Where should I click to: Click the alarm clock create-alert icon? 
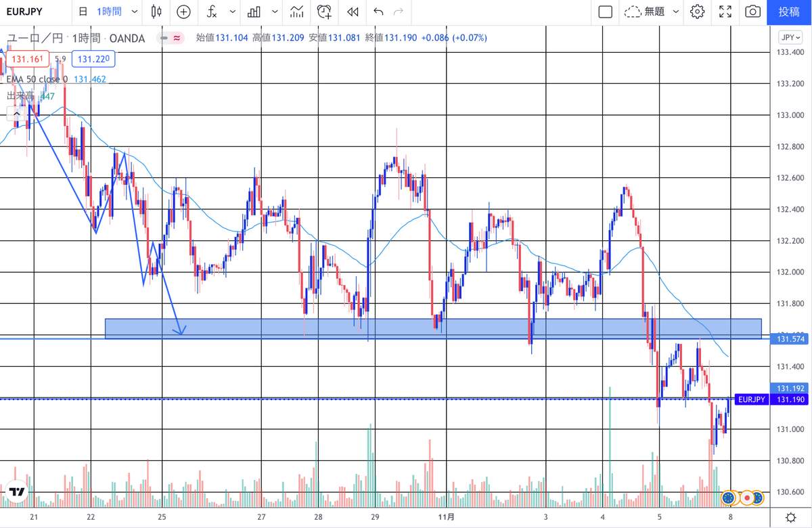(325, 12)
